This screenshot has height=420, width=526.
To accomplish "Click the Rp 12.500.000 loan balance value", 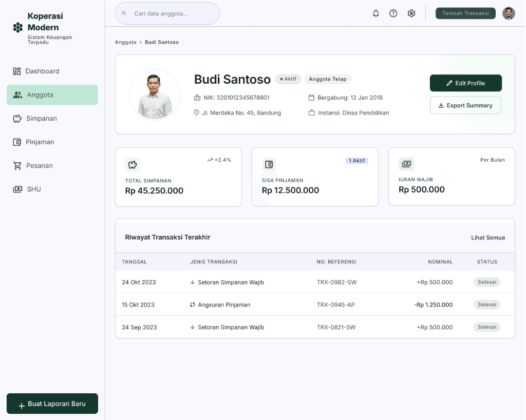I will coord(291,190).
